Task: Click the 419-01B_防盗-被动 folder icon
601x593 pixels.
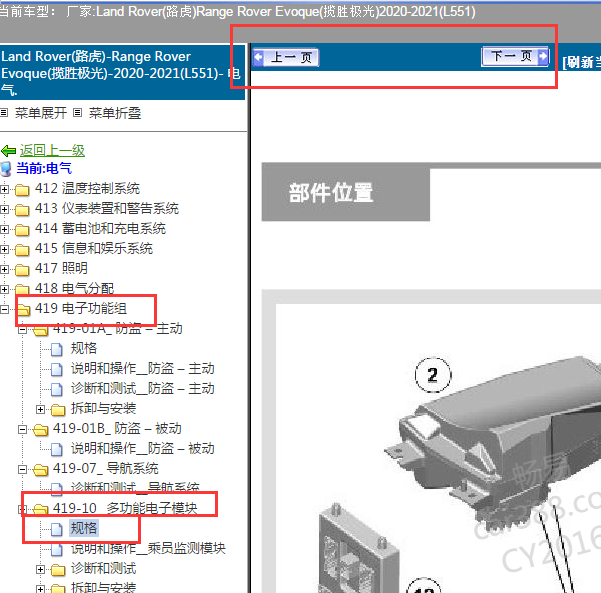Action: pyautogui.click(x=41, y=429)
